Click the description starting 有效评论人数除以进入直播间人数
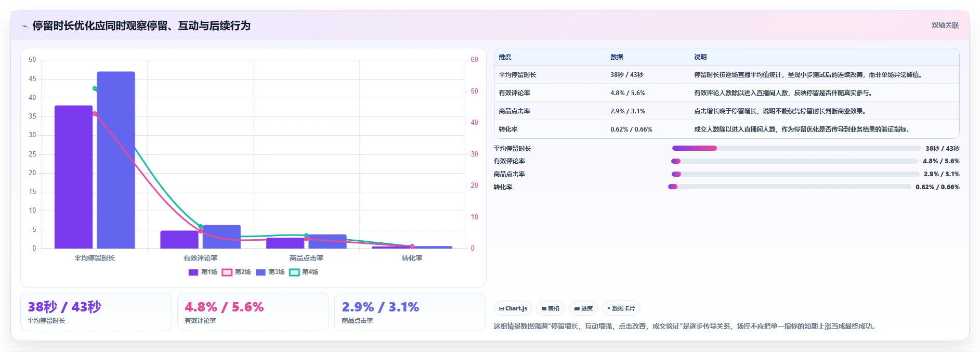The height and width of the screenshot is (352, 980). [785, 93]
